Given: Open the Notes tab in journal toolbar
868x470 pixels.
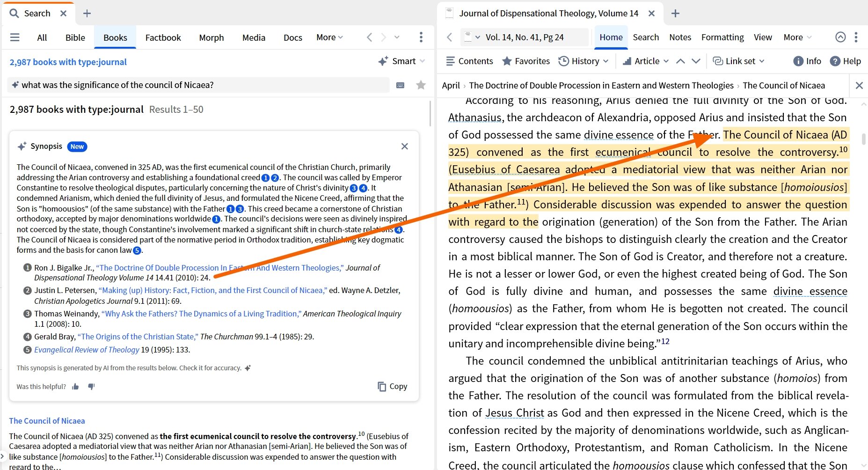Looking at the screenshot, I should (680, 37).
